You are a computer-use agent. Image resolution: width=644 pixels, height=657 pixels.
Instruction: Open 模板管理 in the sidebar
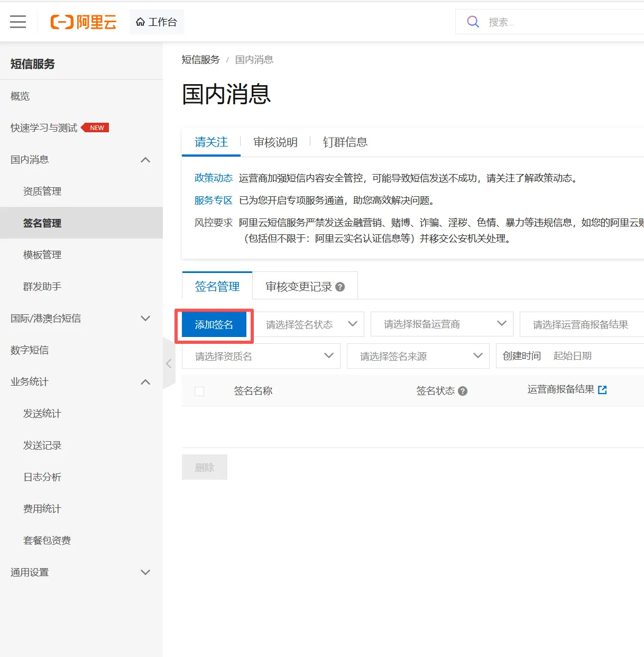pyautogui.click(x=42, y=255)
